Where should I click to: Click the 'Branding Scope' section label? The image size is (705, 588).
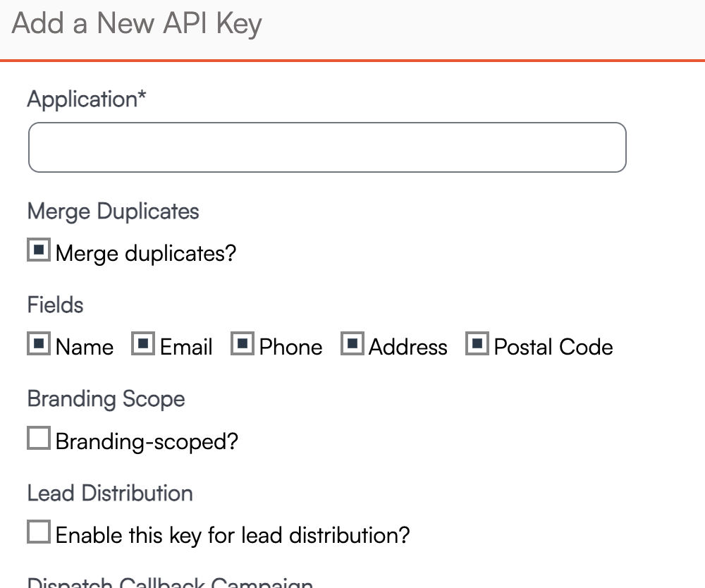click(x=106, y=399)
